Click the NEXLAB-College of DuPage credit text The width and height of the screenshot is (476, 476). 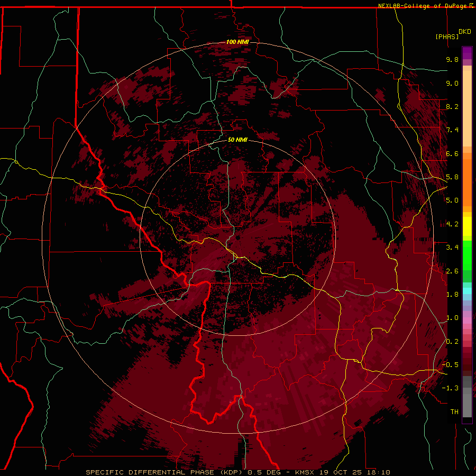pos(424,6)
